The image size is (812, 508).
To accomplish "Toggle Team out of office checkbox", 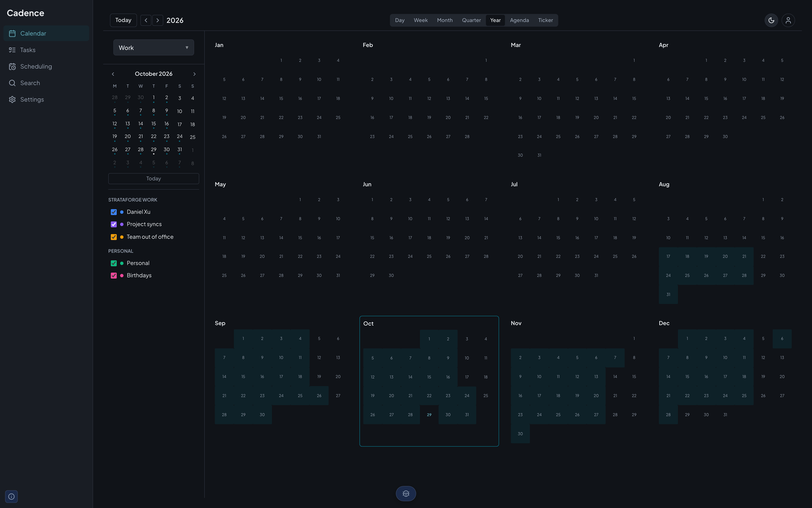I will pos(114,237).
